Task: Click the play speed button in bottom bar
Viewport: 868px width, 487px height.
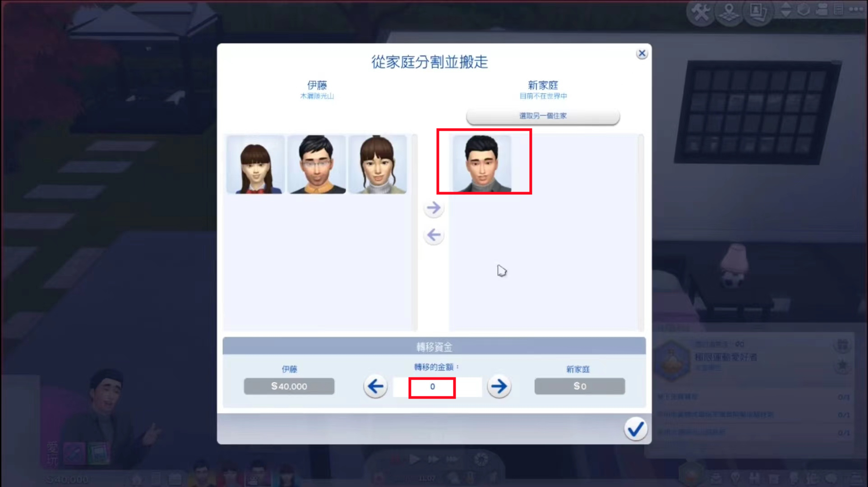Action: [x=414, y=459]
